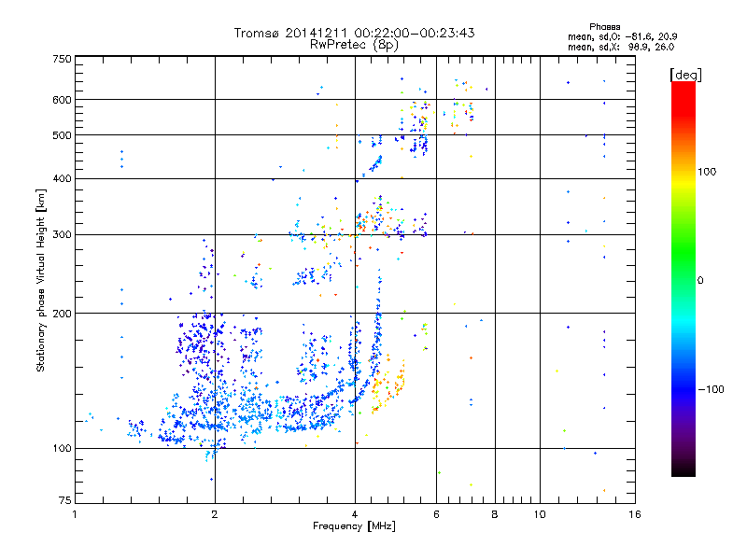Click the y-axis tick label '100'
The height and width of the screenshot is (560, 747).
point(63,448)
